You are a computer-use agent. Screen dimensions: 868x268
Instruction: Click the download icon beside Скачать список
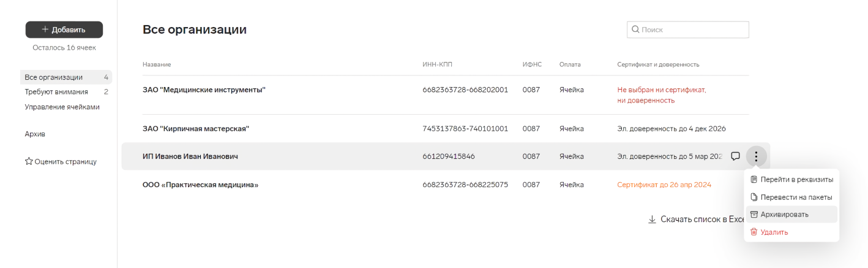[652, 219]
